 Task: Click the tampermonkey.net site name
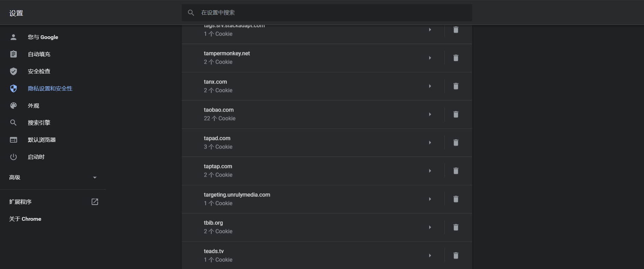pyautogui.click(x=227, y=53)
